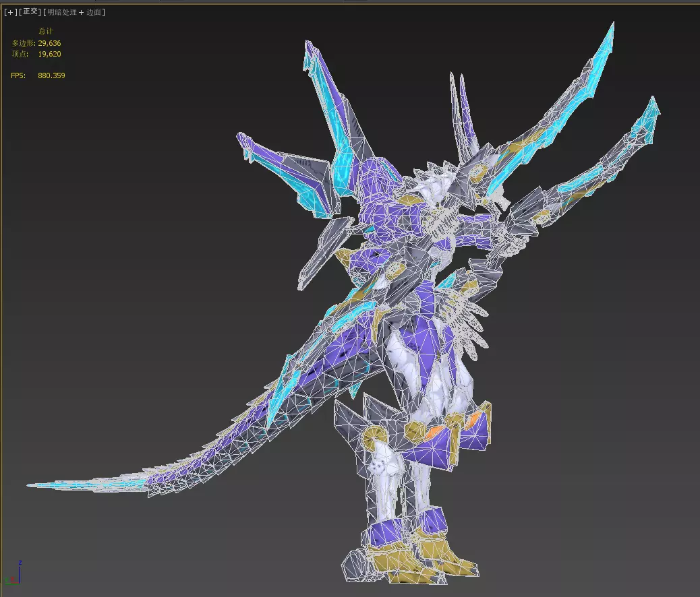This screenshot has width=700, height=597.
Task: Click the 总计 statistics header
Action: [46, 31]
